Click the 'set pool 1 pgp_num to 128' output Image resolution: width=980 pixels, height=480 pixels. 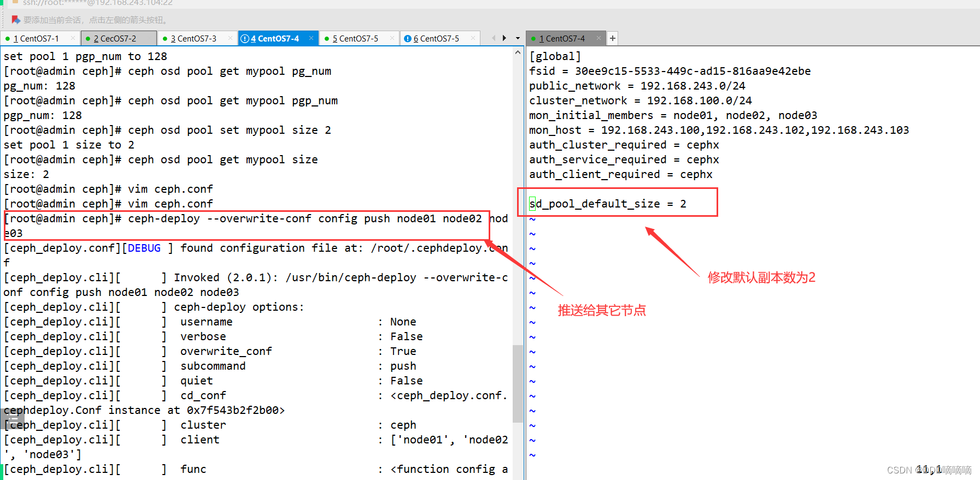(85, 56)
